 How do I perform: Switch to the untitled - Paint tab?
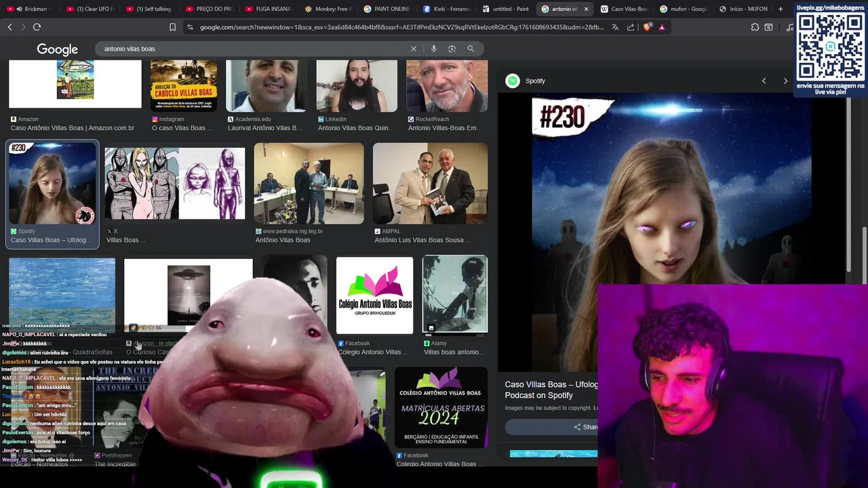pos(505,9)
